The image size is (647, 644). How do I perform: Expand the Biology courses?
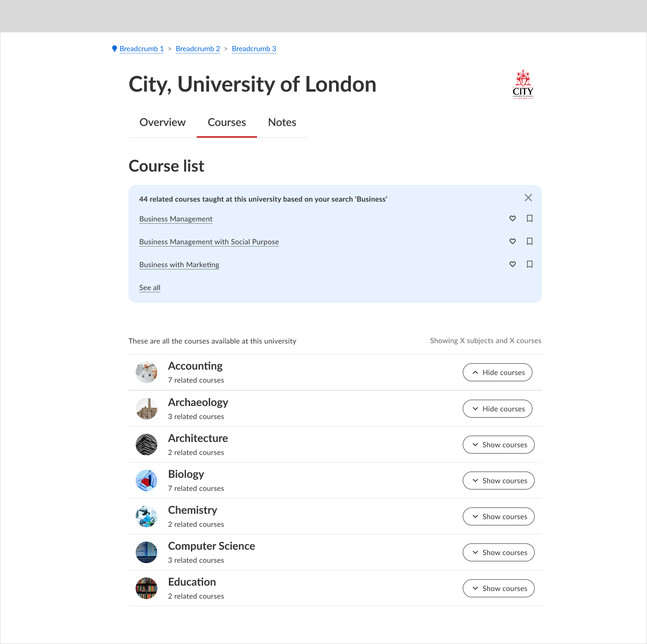tap(499, 481)
